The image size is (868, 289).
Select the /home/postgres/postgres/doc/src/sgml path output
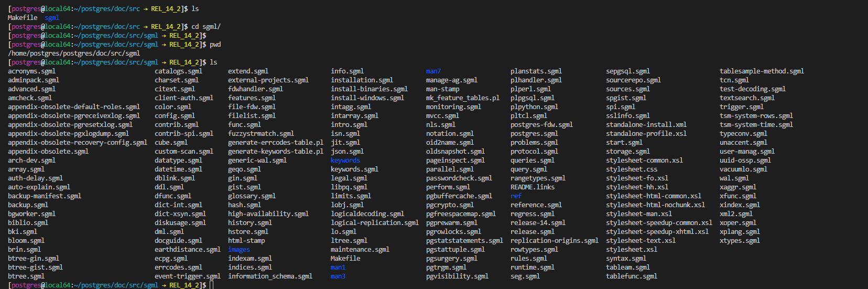tap(74, 53)
